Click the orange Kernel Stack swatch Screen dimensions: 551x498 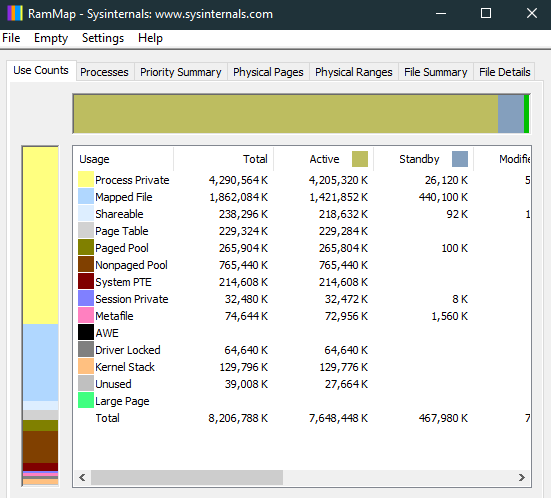pos(86,366)
